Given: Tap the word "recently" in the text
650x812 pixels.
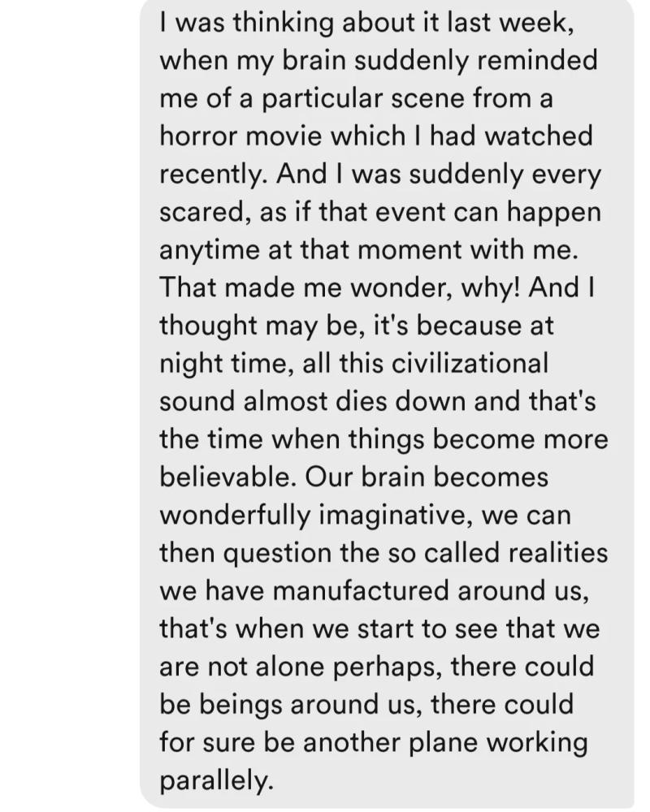Looking at the screenshot, I should [x=214, y=175].
